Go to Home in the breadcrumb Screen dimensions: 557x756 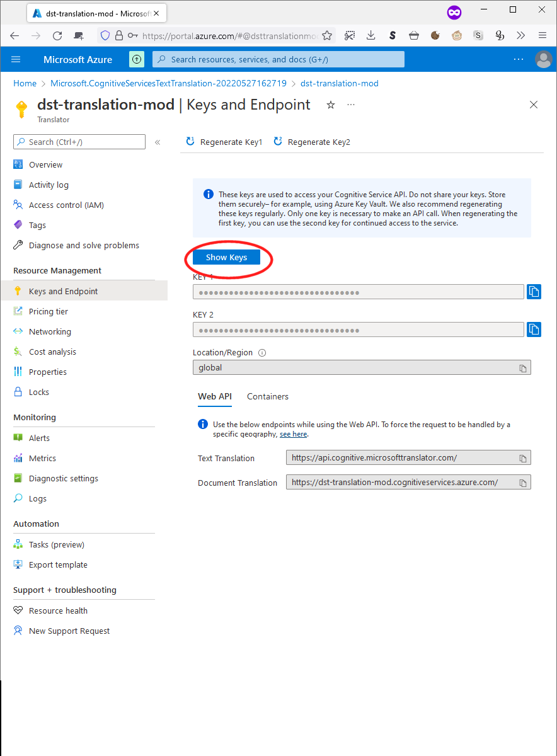[25, 83]
